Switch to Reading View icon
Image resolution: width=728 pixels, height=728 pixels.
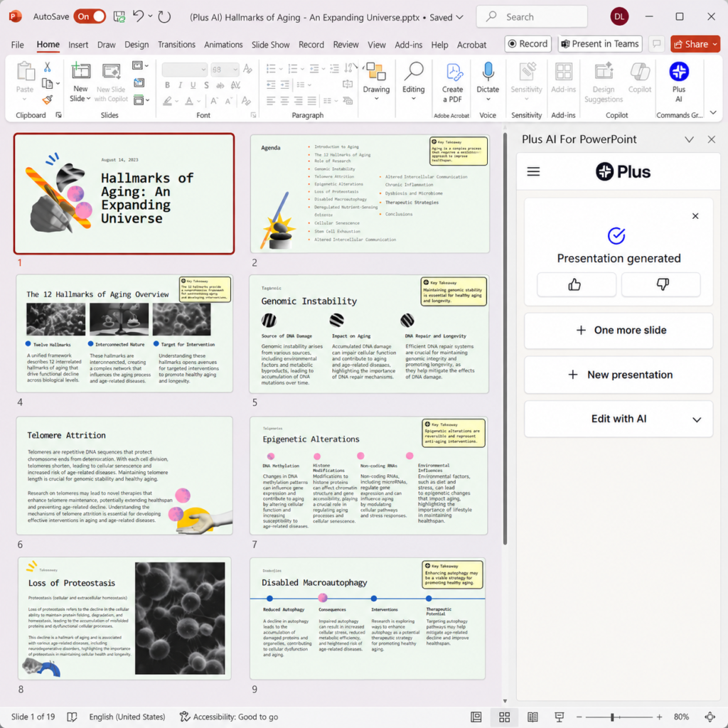tap(532, 717)
